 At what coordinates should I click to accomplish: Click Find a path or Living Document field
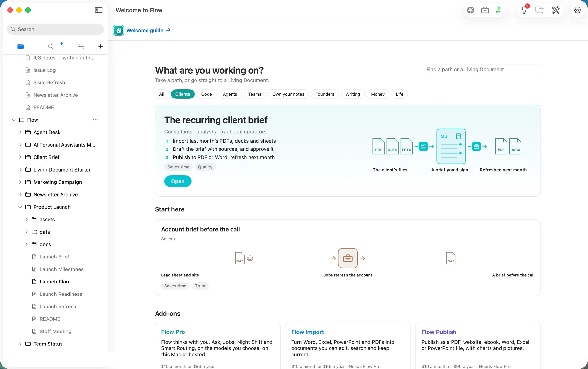[x=482, y=69]
